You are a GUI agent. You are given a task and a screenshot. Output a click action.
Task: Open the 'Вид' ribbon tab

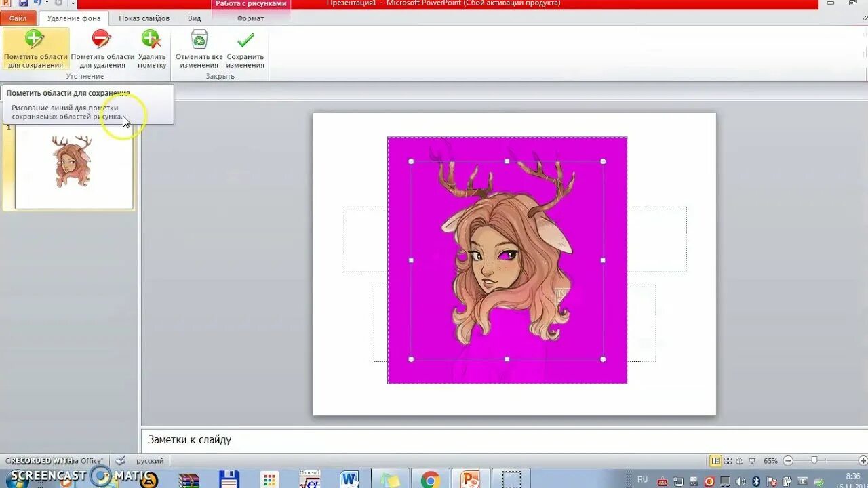195,18
